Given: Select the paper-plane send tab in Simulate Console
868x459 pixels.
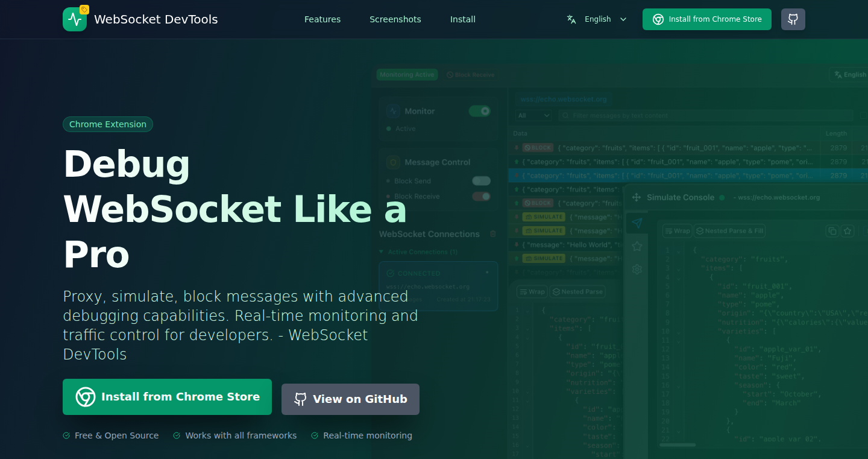Looking at the screenshot, I should pyautogui.click(x=637, y=224).
